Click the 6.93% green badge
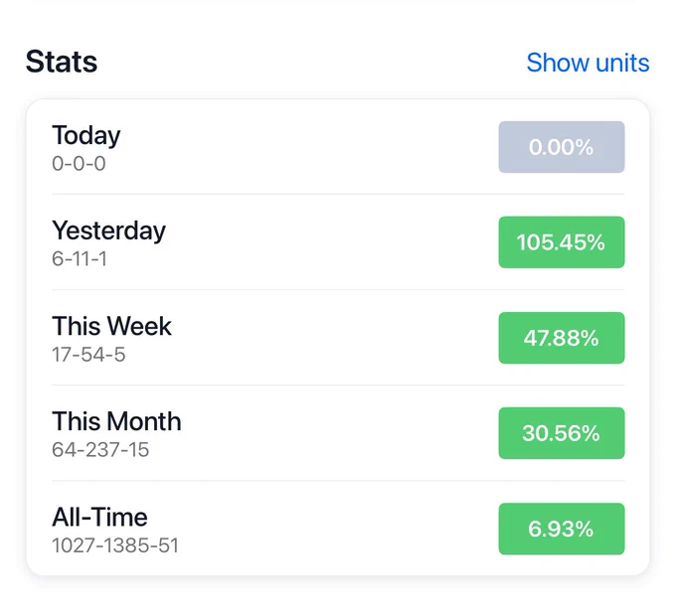The width and height of the screenshot is (676, 616). [562, 529]
